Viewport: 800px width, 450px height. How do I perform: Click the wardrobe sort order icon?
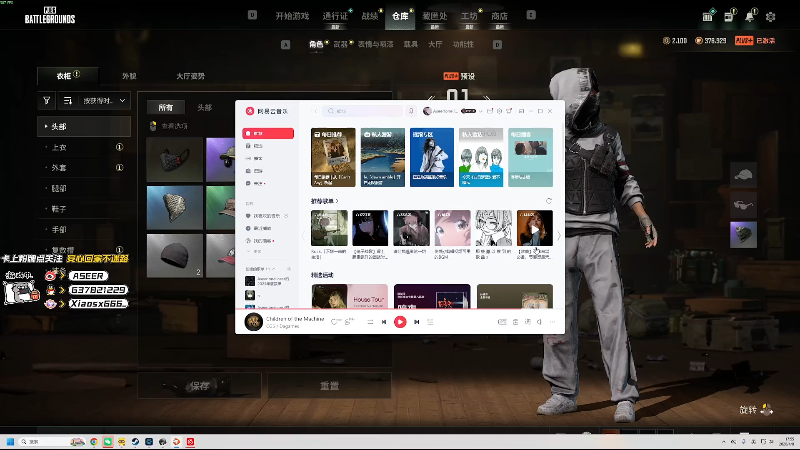point(68,101)
